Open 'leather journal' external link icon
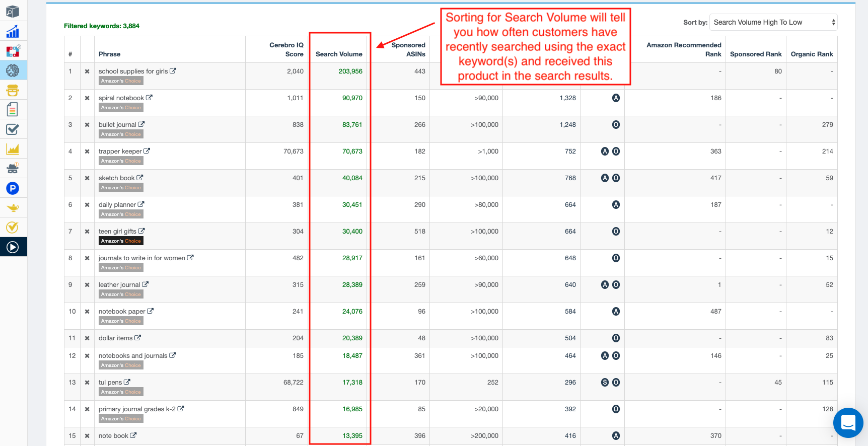Viewport: 868px width, 446px height. [145, 284]
